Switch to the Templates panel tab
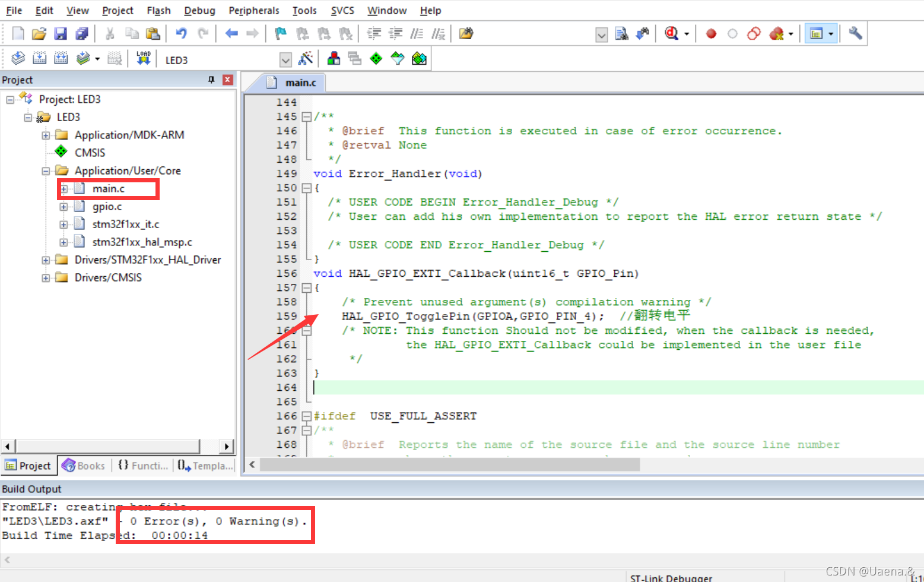 click(x=205, y=466)
